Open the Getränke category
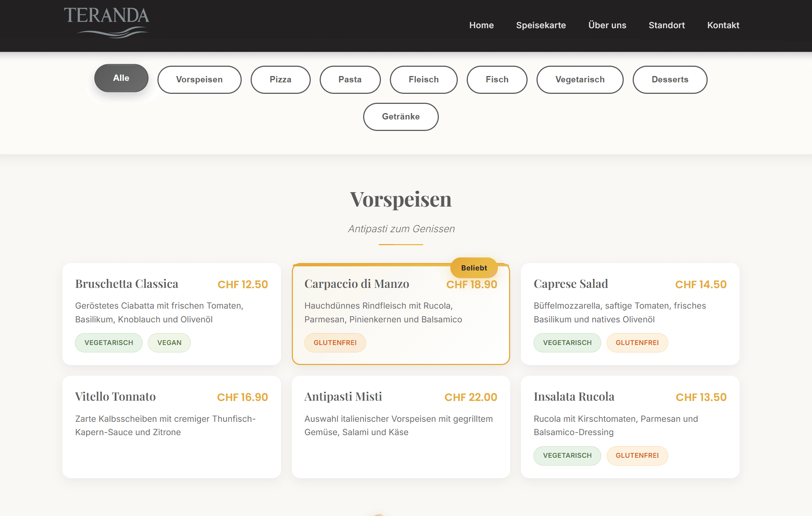The image size is (812, 516). pos(401,116)
